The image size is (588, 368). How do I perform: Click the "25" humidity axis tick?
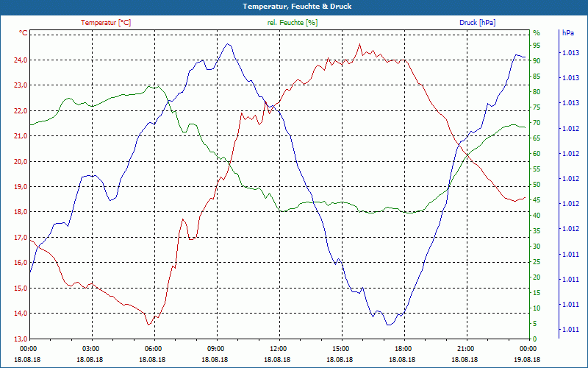coord(537,262)
